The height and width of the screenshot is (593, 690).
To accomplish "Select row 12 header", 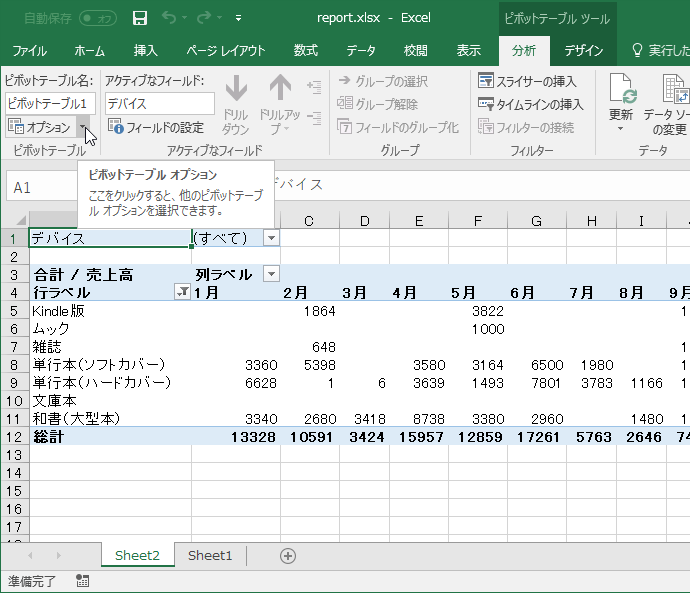I will 14,437.
